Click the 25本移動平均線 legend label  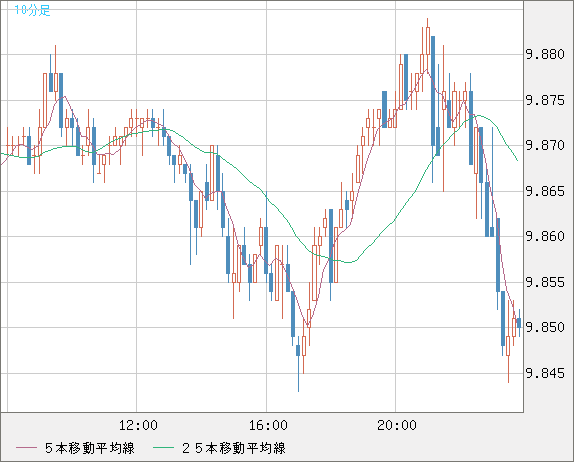click(x=234, y=448)
